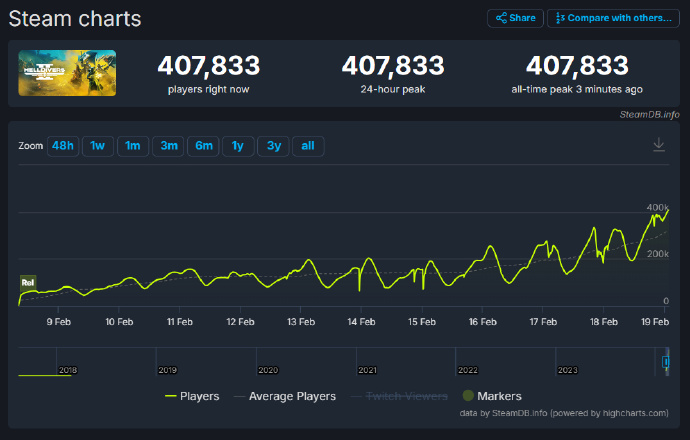Click 2020 in the navigator timeline
This screenshot has width=690, height=440.
[268, 370]
